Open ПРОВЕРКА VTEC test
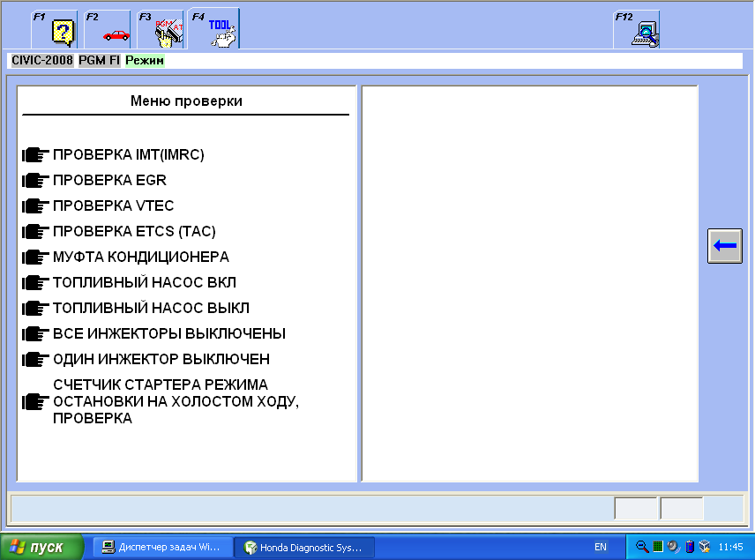755x560 pixels. [113, 205]
